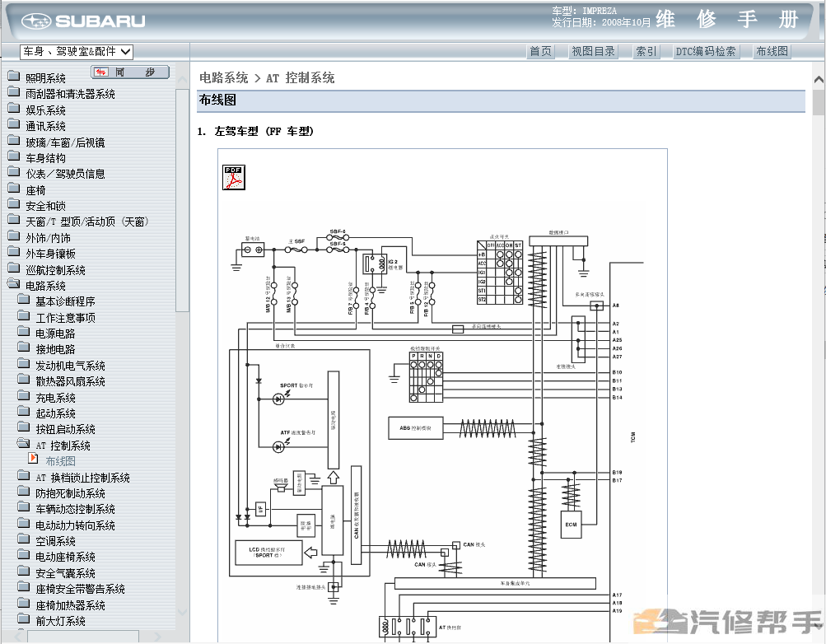
Task: Open the 工作注意事项 folder icon
Action: click(x=23, y=316)
